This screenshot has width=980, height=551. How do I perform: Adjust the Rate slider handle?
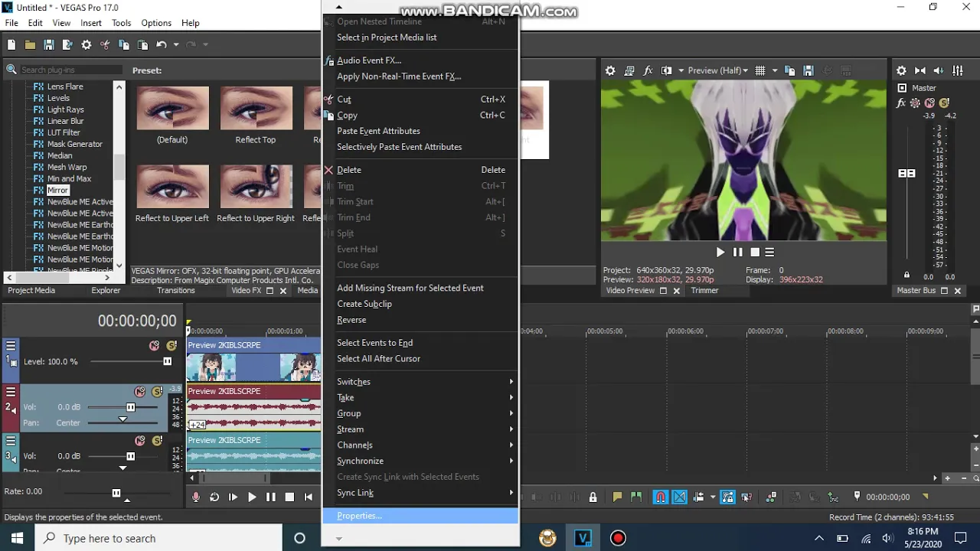[x=116, y=493]
